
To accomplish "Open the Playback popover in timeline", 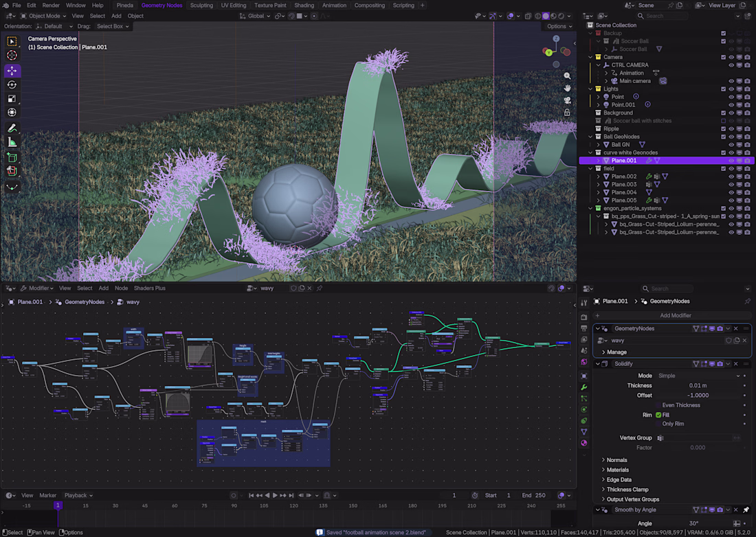I will coord(78,495).
